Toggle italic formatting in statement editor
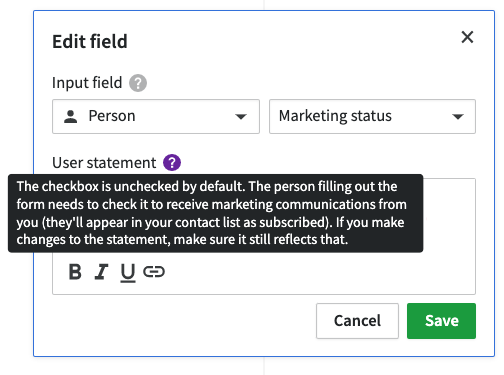 pos(101,272)
